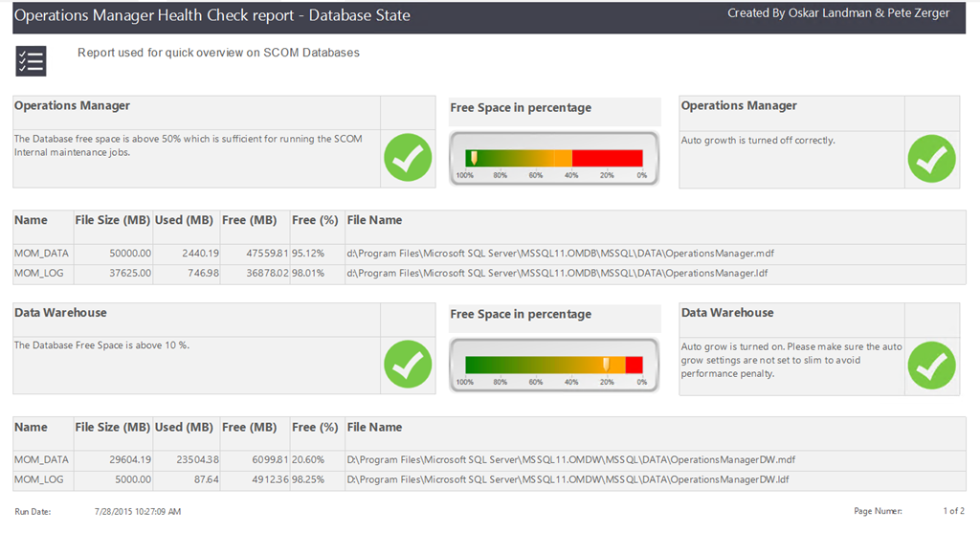This screenshot has width=980, height=533.
Task: Click the Data Warehouse auto grow green checkmark
Action: coord(931,366)
